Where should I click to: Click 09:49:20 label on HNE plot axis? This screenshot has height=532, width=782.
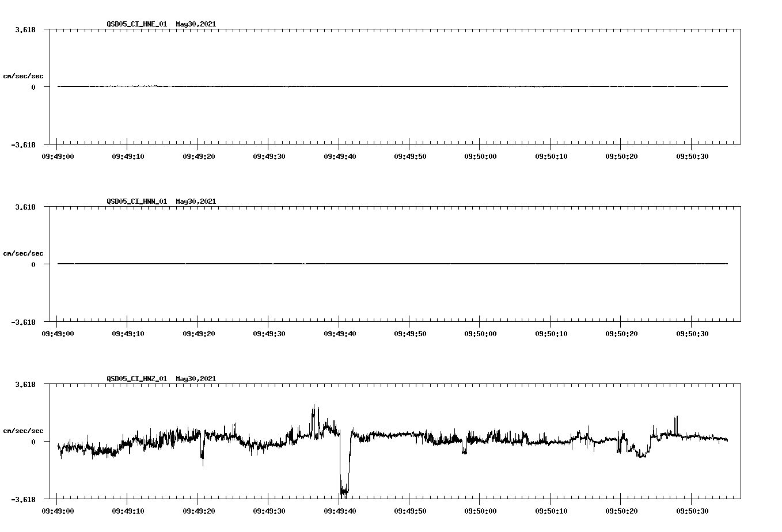coord(198,156)
